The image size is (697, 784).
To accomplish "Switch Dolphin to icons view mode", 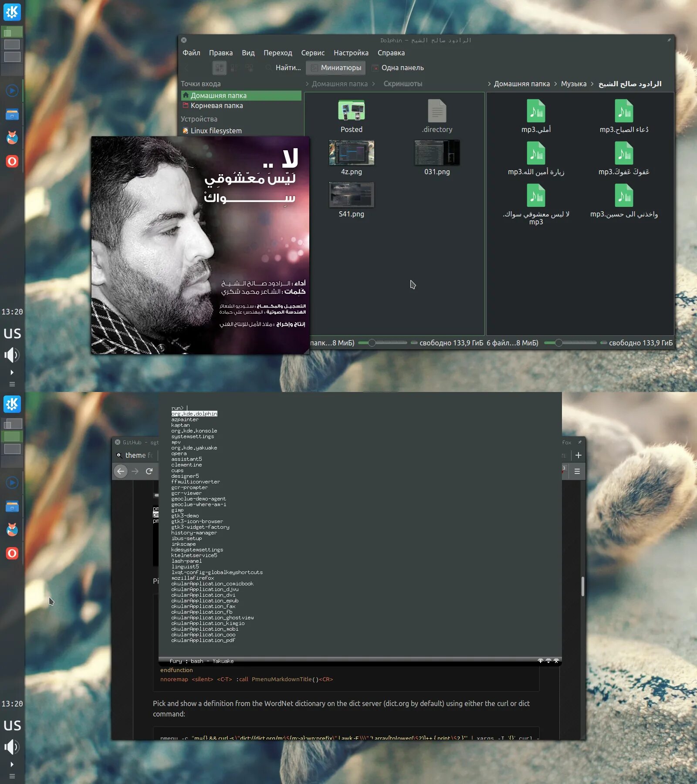I will click(219, 68).
